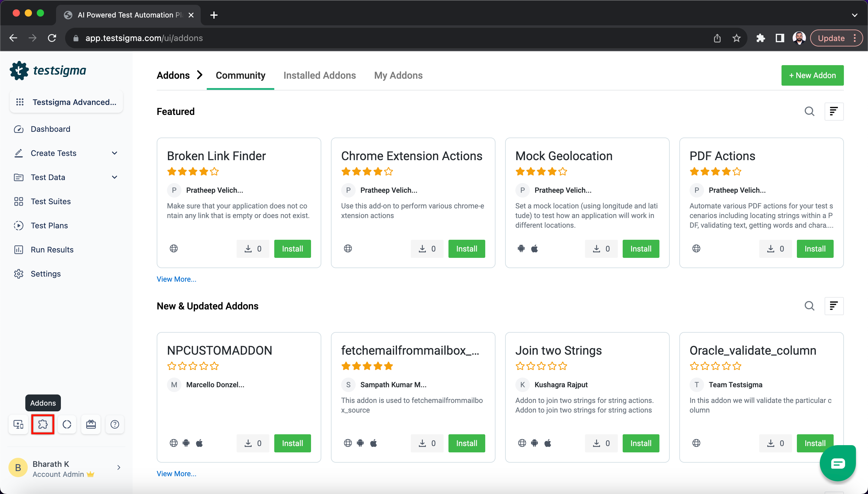Open Chrome profile avatar

click(799, 38)
